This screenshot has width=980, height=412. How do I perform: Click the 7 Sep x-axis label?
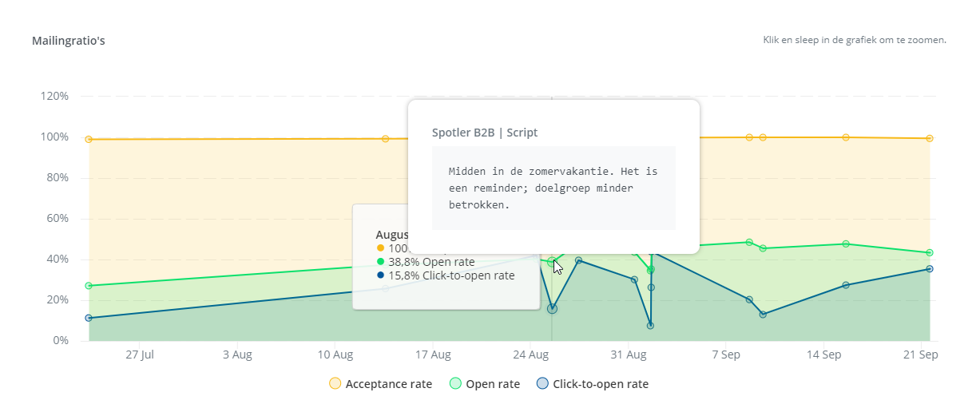pyautogui.click(x=726, y=355)
